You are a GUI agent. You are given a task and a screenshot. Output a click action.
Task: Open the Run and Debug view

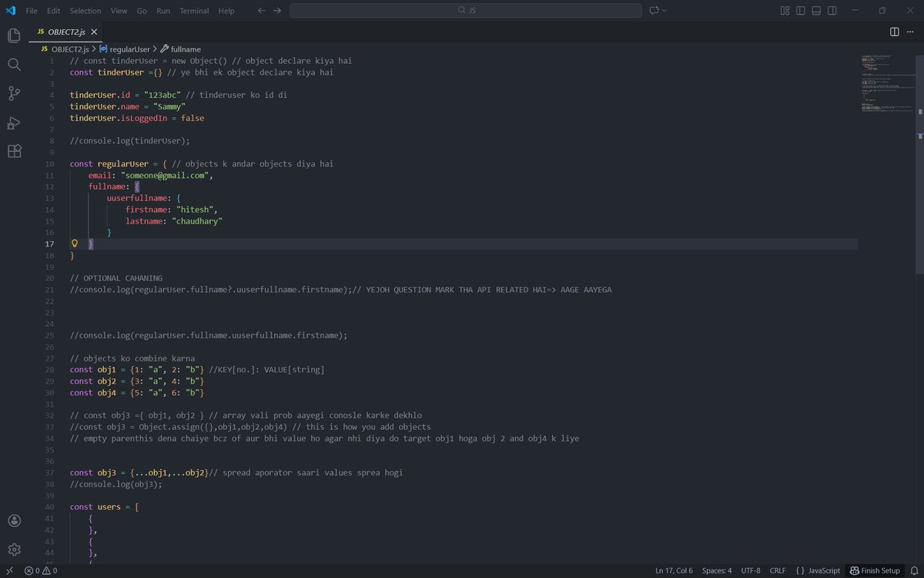[x=14, y=123]
